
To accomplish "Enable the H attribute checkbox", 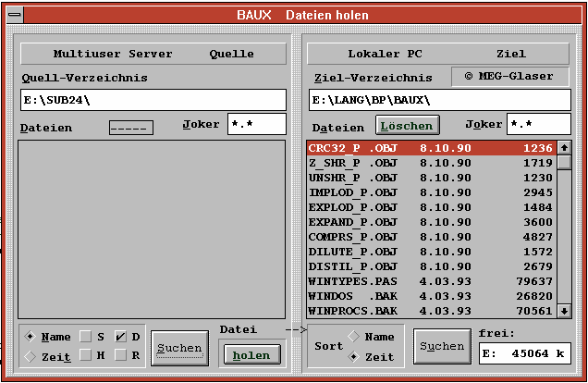I will pyautogui.click(x=85, y=355).
